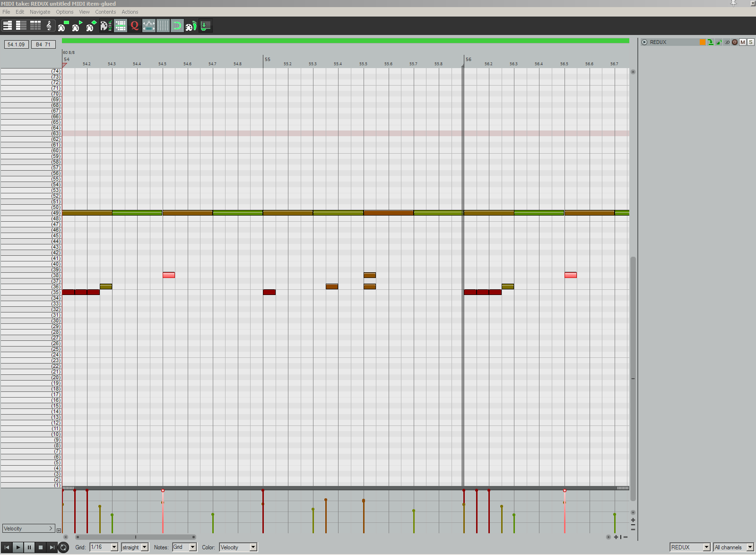The image size is (756, 555).
Task: Open the Color Velocity dropdown
Action: pos(238,547)
